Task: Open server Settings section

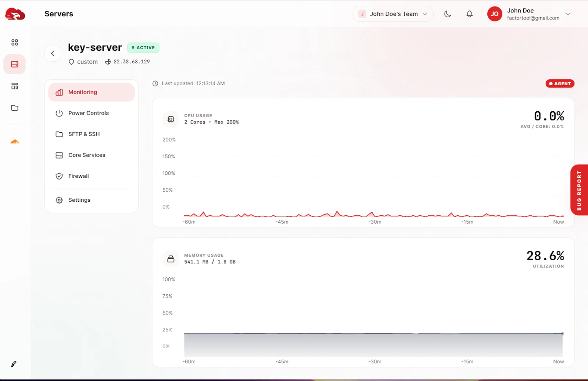Action: pyautogui.click(x=92, y=200)
